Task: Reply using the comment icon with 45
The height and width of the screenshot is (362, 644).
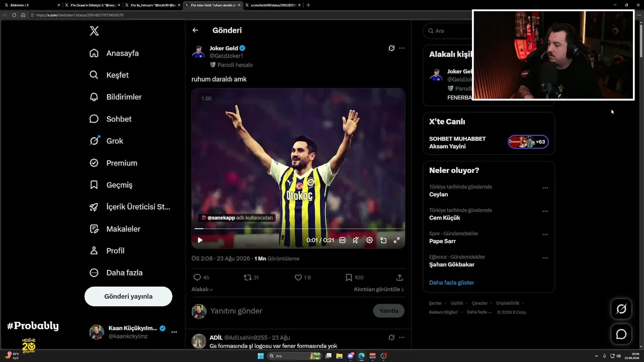Action: (x=201, y=278)
